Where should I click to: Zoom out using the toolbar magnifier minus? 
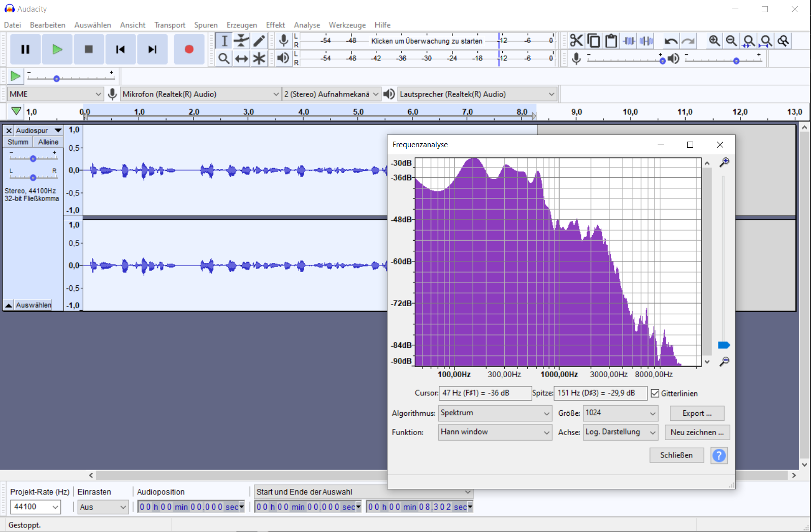[731, 41]
